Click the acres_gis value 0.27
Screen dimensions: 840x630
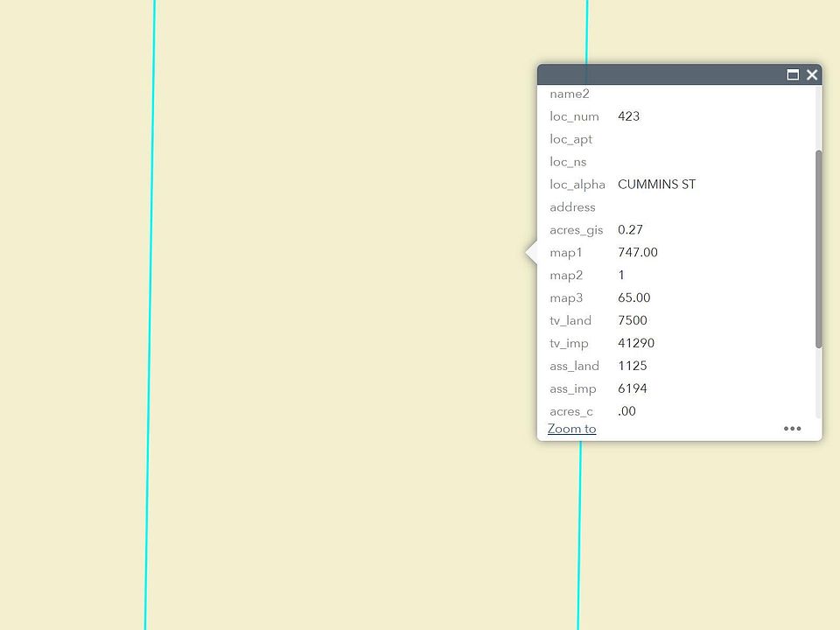pos(630,230)
